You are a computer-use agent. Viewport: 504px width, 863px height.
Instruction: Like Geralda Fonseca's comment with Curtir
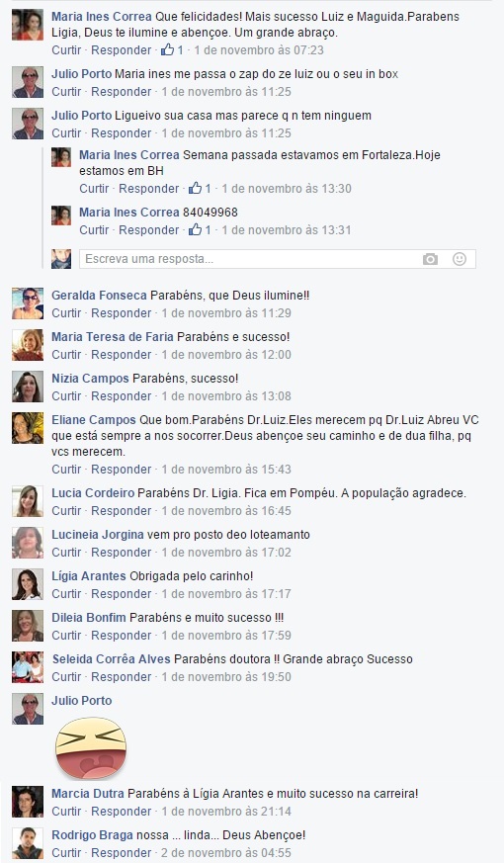click(66, 313)
